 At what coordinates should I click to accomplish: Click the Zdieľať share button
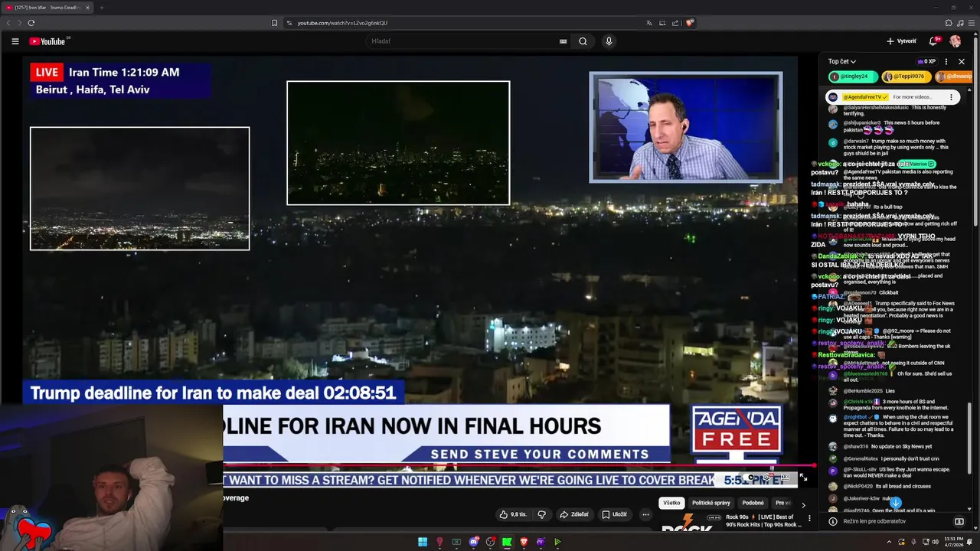coord(573,514)
